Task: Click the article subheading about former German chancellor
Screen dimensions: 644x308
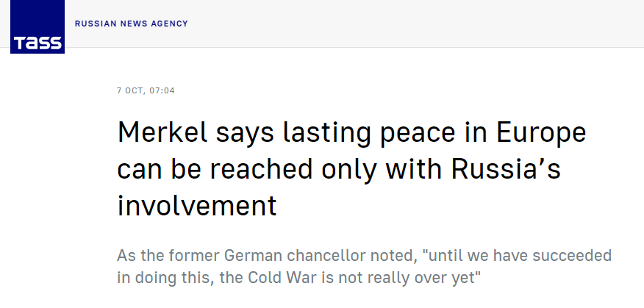Action: pos(365,268)
